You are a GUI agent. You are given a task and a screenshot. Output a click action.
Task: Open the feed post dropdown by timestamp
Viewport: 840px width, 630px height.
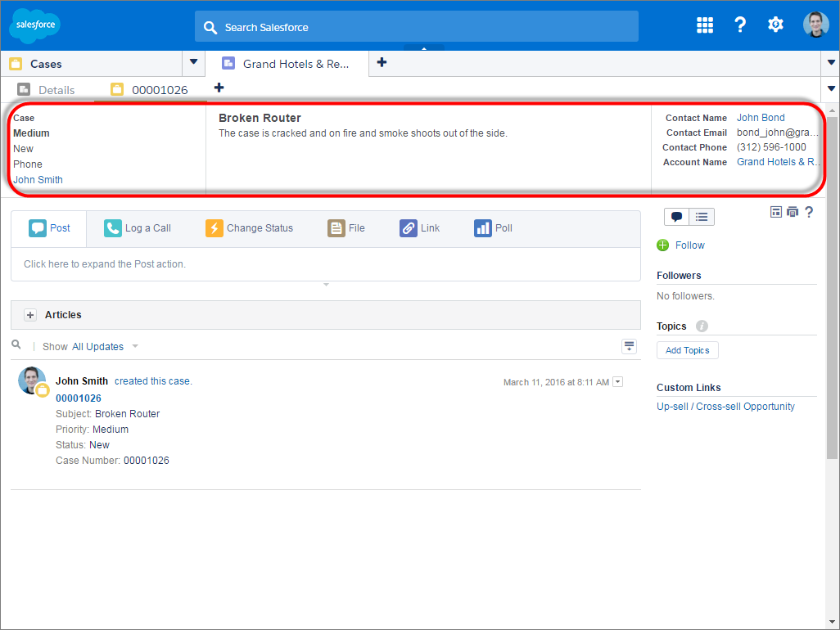(617, 382)
